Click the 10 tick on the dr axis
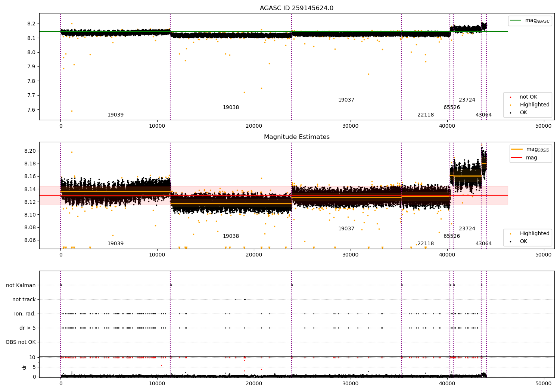Viewport: 560px width, 392px height. (32, 357)
